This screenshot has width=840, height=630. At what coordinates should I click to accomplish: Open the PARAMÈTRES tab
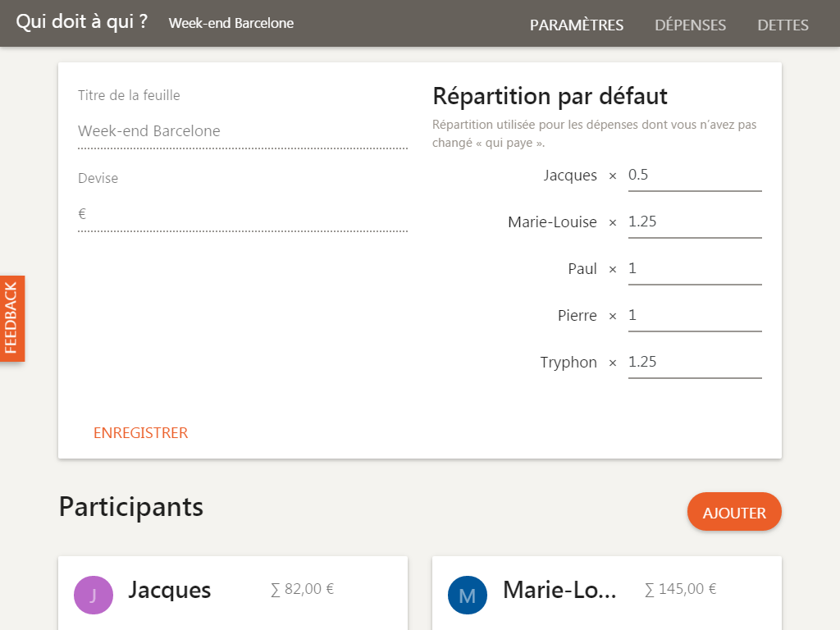coord(577,25)
